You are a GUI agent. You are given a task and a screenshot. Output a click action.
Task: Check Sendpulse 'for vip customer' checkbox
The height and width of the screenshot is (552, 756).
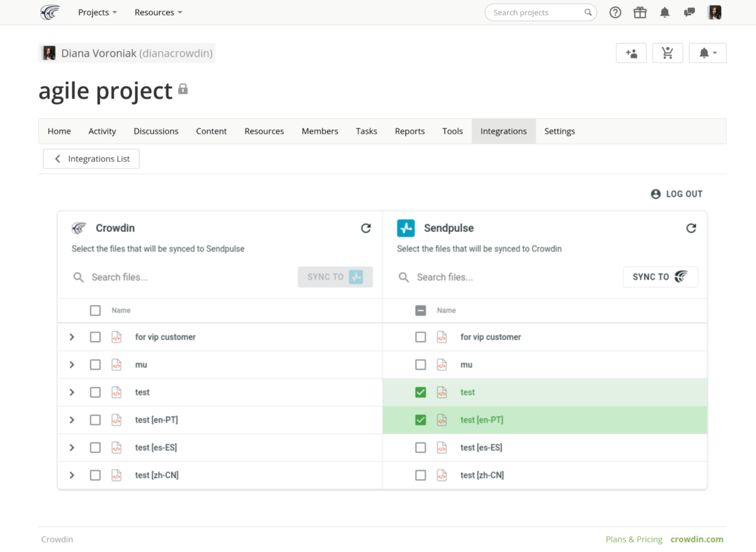click(421, 337)
